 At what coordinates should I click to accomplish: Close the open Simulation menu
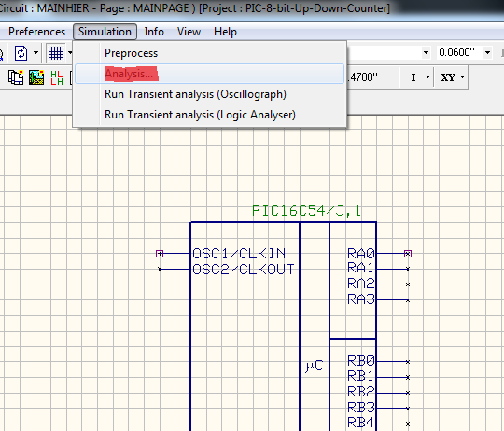point(105,32)
